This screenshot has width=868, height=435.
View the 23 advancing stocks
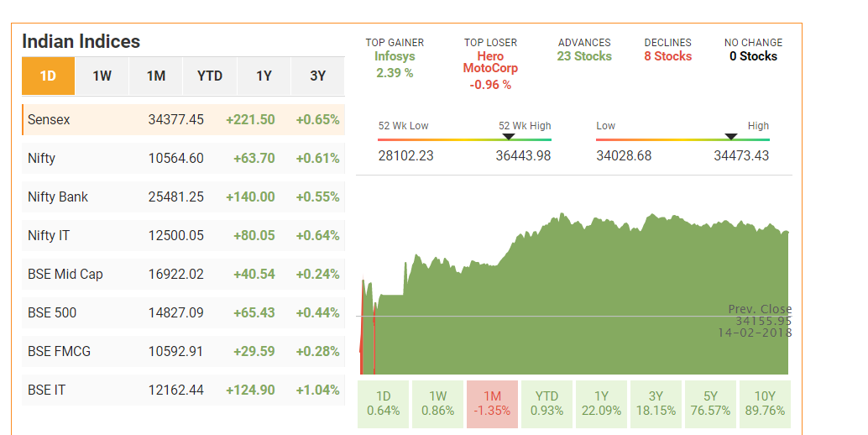[x=584, y=56]
